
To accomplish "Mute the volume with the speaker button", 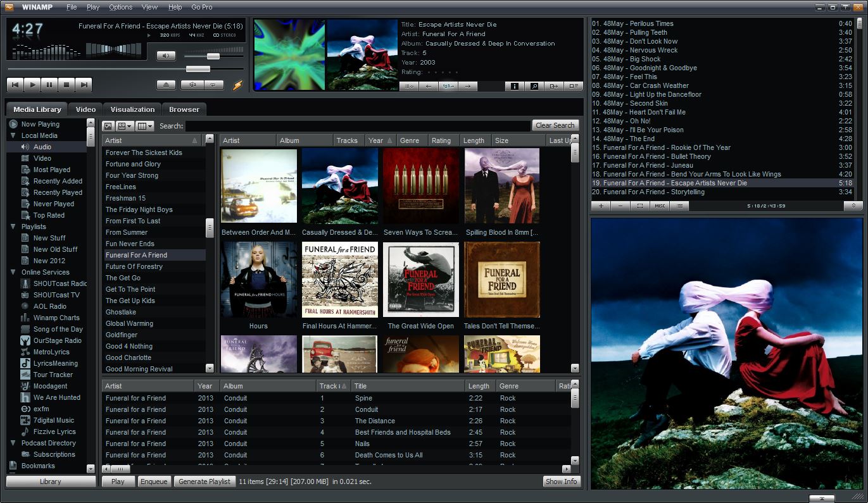I will [x=166, y=56].
